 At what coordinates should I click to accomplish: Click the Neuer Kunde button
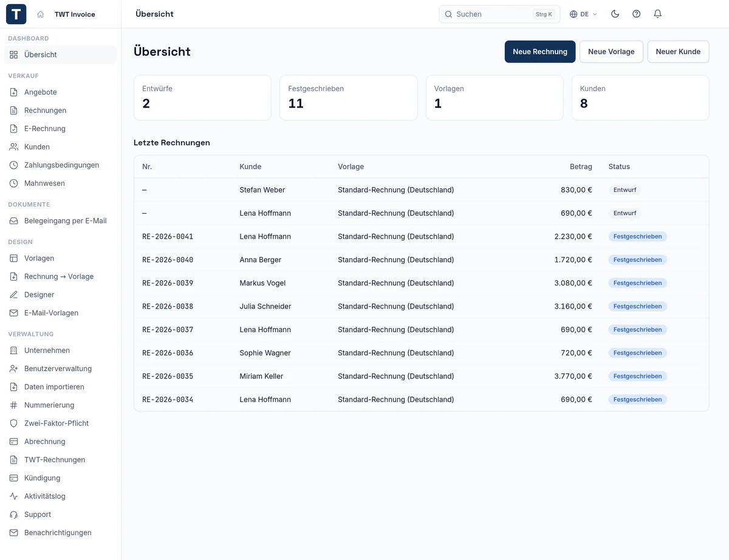tap(678, 52)
